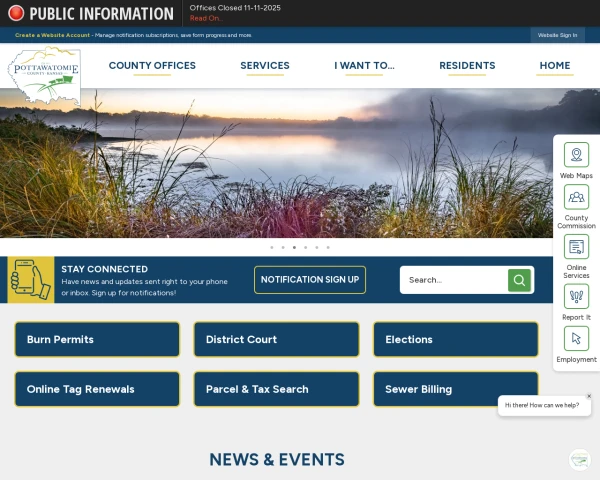Click Notification Sign Up button
This screenshot has width=600, height=480.
pos(310,280)
